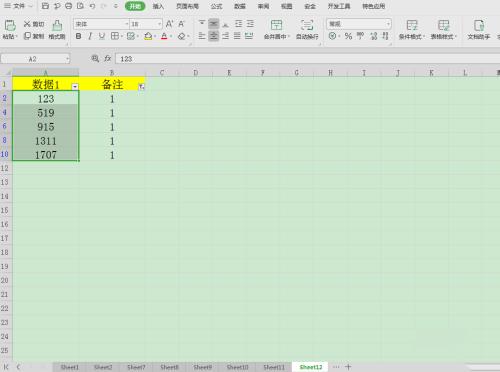The image size is (500, 372).
Task: Open Conditional Formatting (条件格式)
Action: click(x=412, y=30)
